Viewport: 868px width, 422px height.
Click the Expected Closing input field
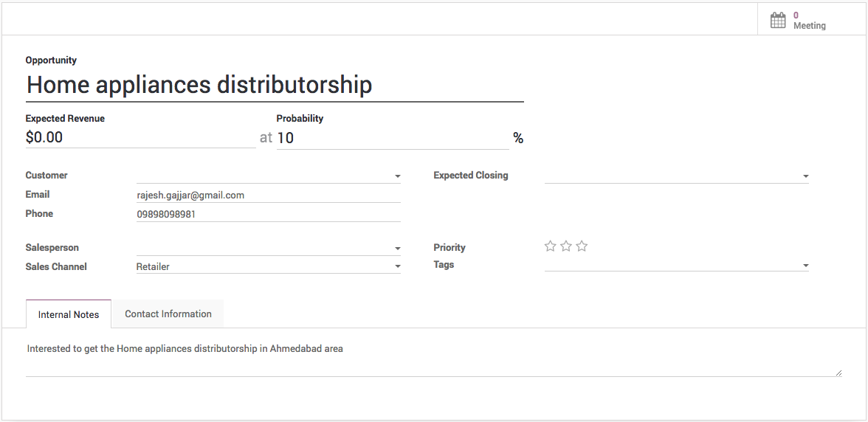coord(670,176)
